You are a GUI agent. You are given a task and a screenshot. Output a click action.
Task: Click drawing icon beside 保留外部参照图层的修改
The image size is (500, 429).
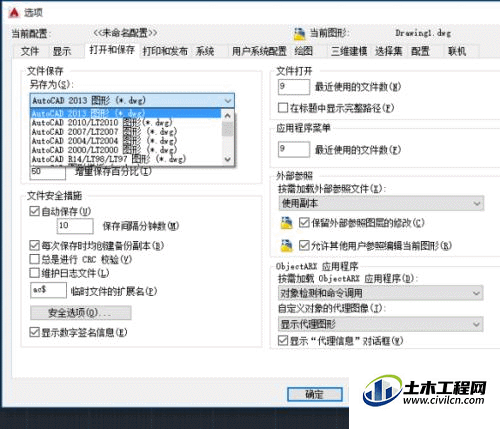[287, 223]
